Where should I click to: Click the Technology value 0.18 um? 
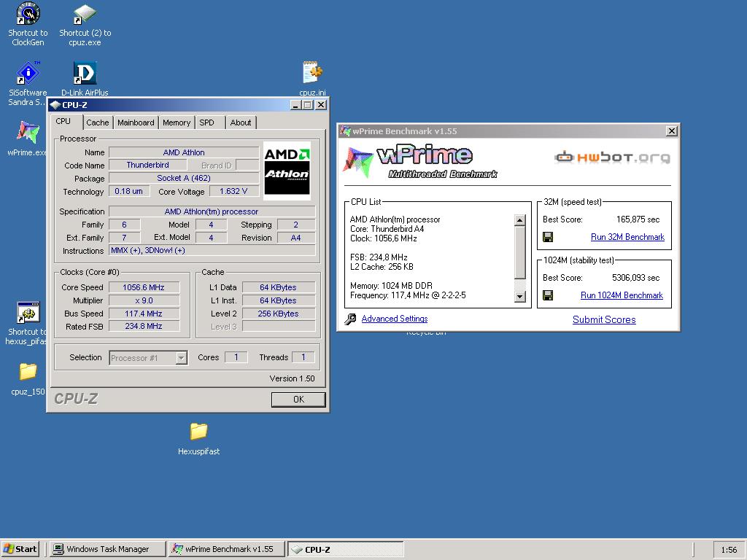coord(128,191)
